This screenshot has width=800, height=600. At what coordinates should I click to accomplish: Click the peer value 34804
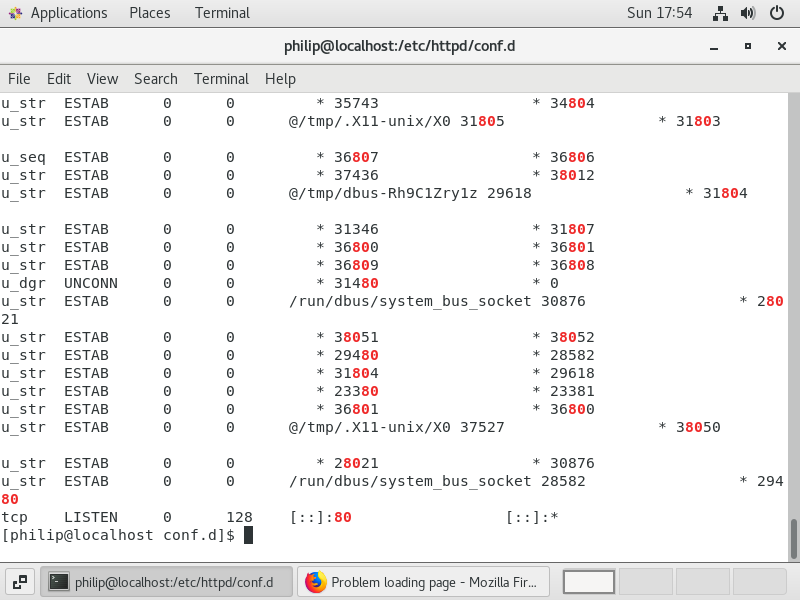(x=572, y=103)
